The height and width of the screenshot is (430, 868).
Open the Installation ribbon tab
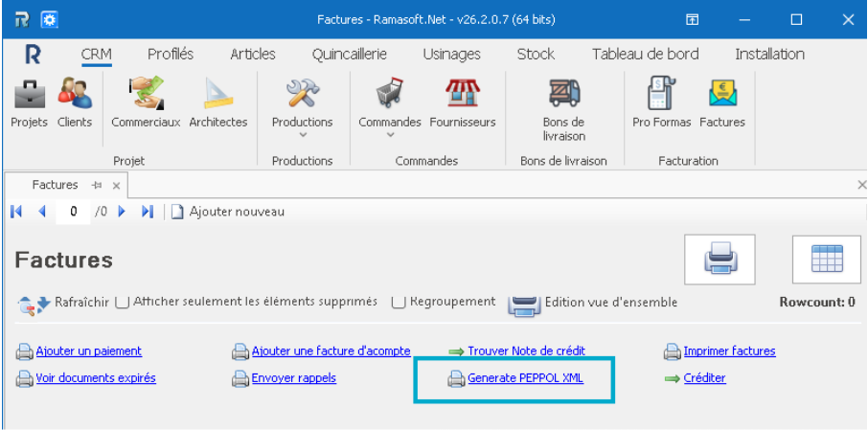point(769,55)
